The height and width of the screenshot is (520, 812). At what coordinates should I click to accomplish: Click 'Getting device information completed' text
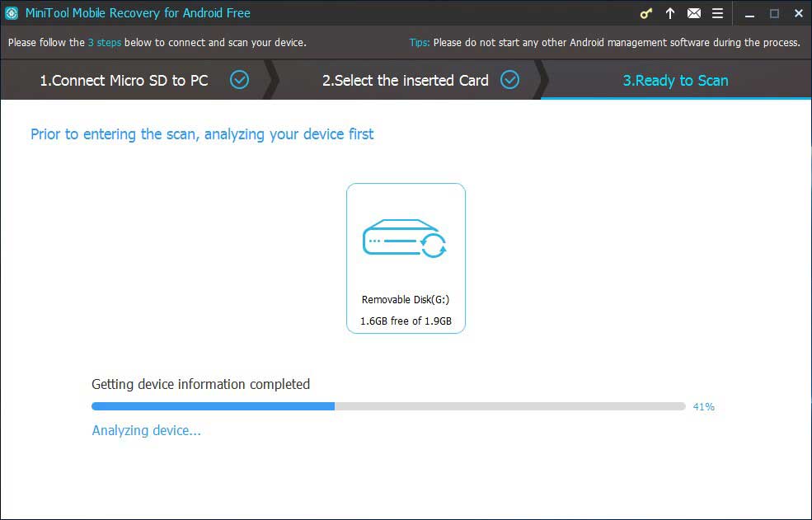[x=201, y=384]
